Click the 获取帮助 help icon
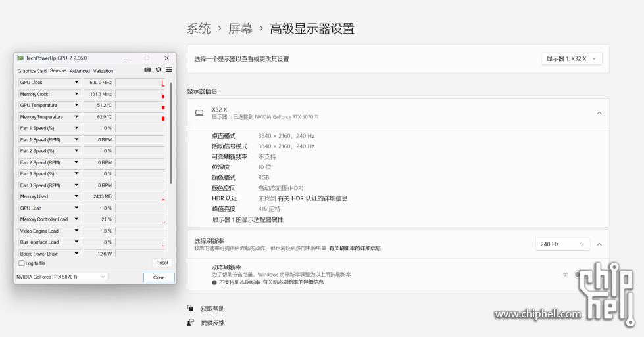This screenshot has height=337, width=644. tap(190, 308)
